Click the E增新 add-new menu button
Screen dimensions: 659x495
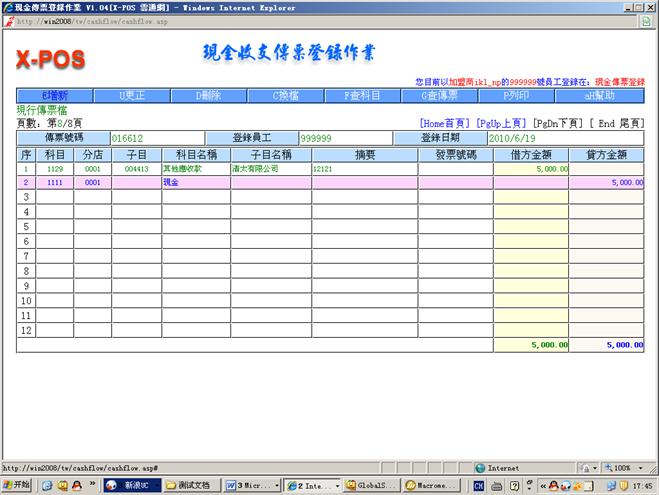52,96
